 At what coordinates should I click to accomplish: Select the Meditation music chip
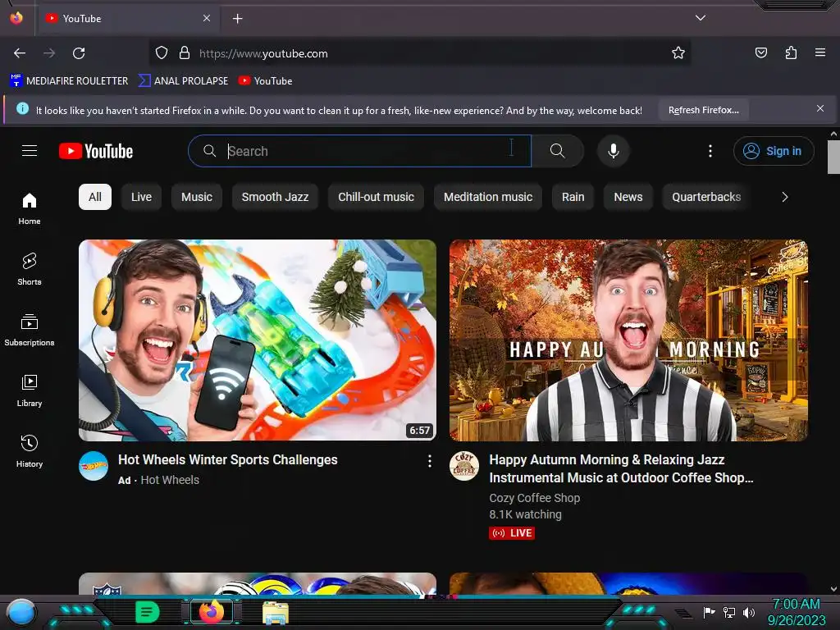(488, 197)
